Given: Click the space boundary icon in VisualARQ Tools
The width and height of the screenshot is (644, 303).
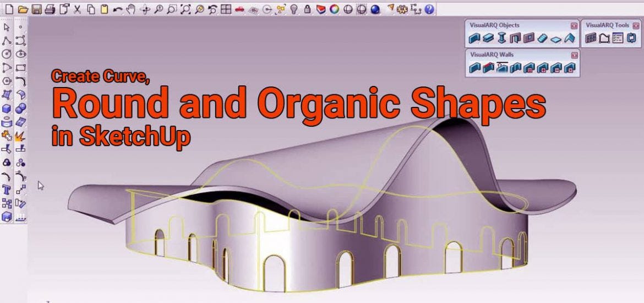Looking at the screenshot, I should (x=604, y=39).
